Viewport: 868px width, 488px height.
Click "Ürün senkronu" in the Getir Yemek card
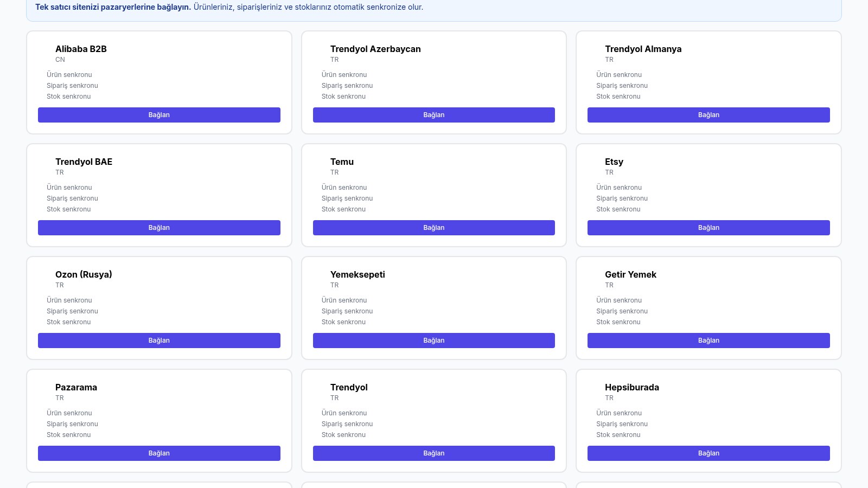click(x=619, y=300)
